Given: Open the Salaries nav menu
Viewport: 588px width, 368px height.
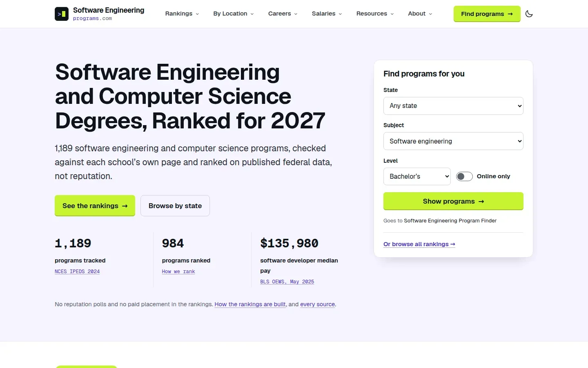Looking at the screenshot, I should (327, 13).
